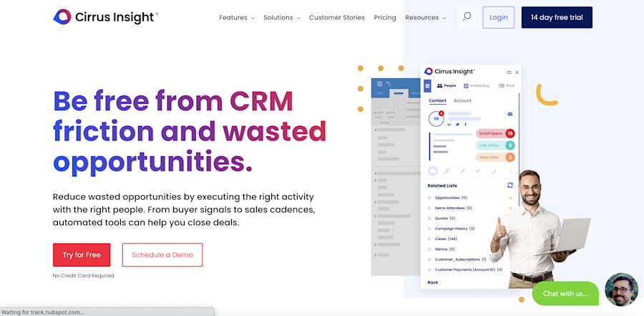Open Customer Payments (Account ID) (4) list

point(469,270)
